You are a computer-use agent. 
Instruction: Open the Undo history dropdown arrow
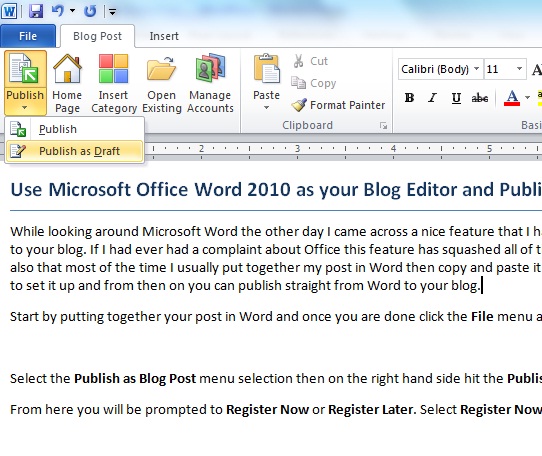coord(73,11)
